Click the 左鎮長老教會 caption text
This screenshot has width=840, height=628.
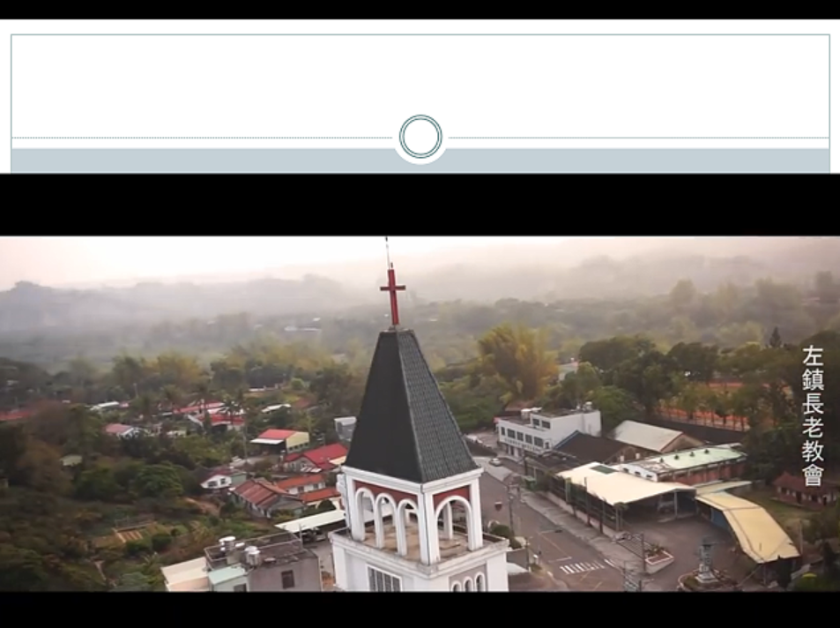tap(813, 416)
